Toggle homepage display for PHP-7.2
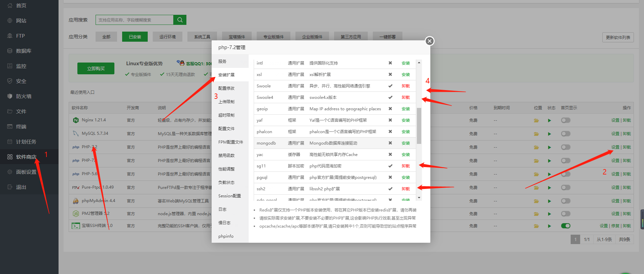644x274 pixels. click(x=566, y=147)
